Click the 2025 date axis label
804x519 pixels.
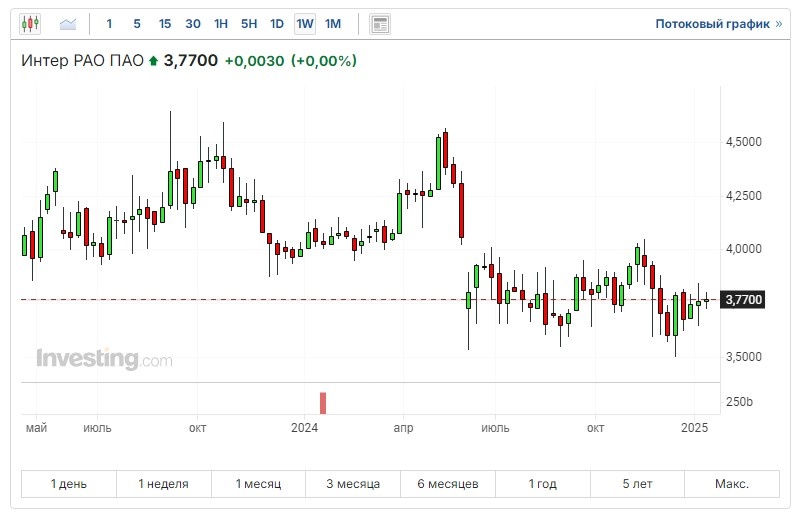(694, 428)
